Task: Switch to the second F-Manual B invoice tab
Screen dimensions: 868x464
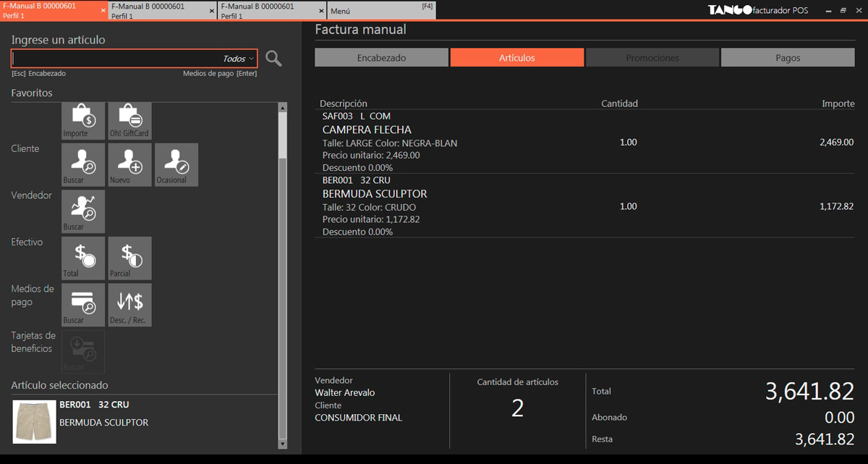Action: (x=159, y=11)
